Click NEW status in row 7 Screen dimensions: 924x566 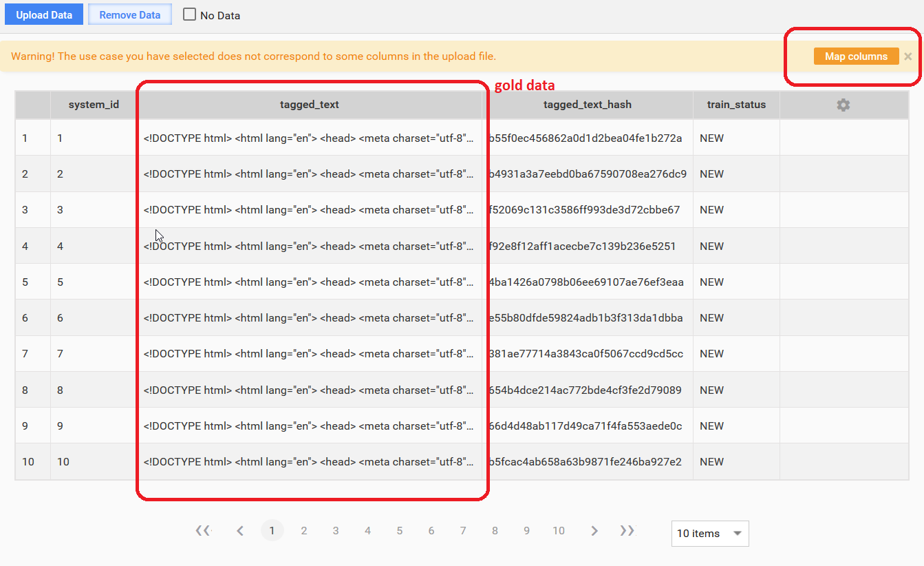click(x=711, y=353)
